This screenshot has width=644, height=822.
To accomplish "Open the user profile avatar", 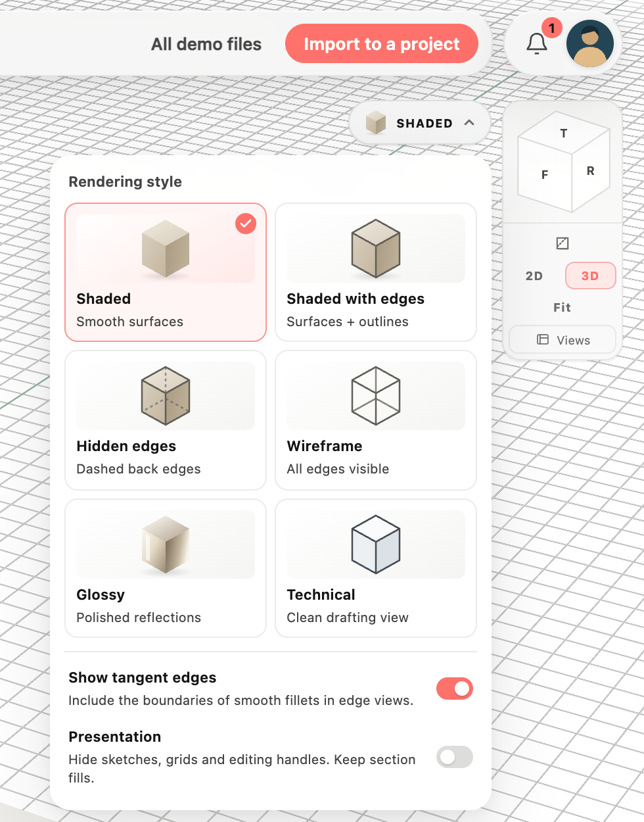I will 590,44.
